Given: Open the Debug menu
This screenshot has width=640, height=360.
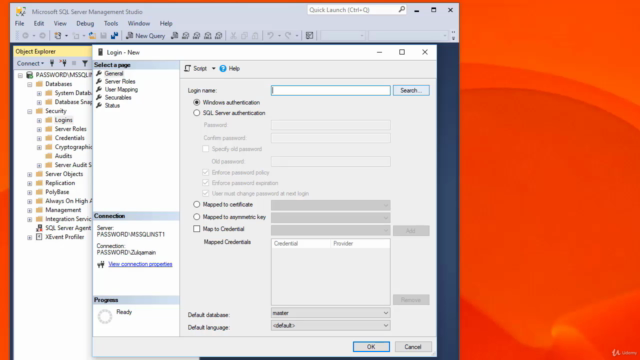Looking at the screenshot, I should [85, 24].
